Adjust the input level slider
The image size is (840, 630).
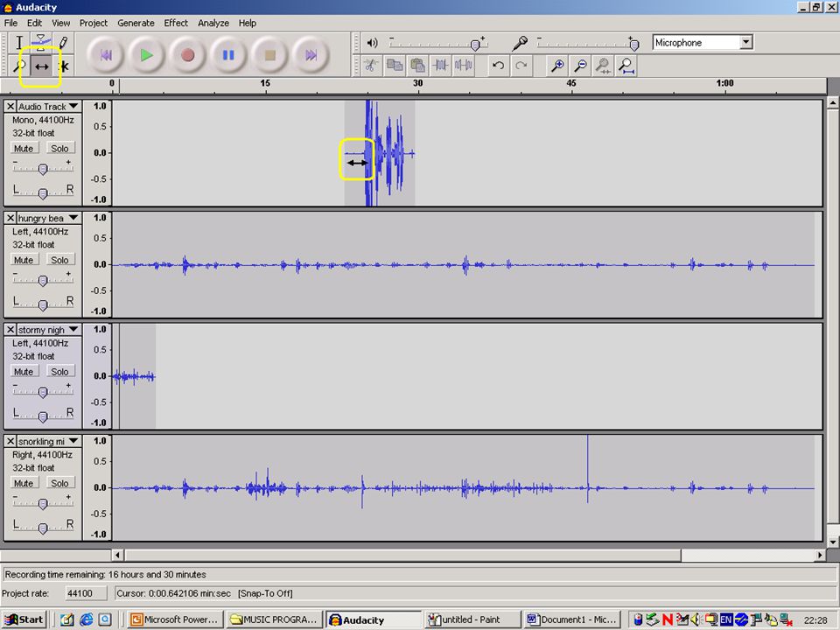coord(633,45)
